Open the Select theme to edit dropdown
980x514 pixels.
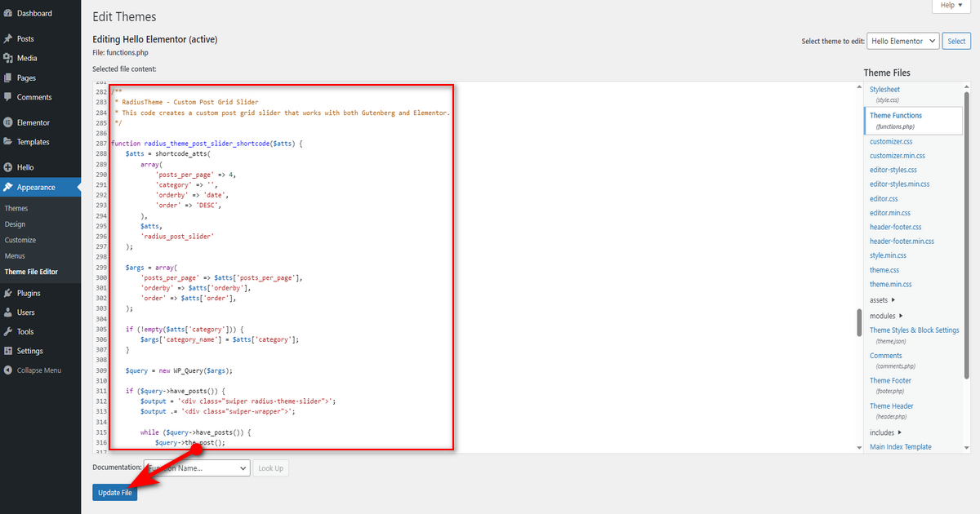point(902,41)
